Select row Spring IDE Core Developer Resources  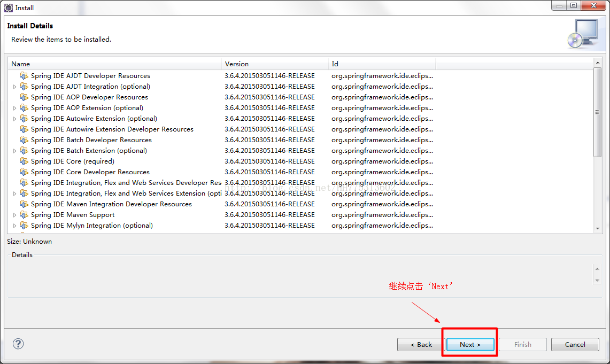click(300, 172)
